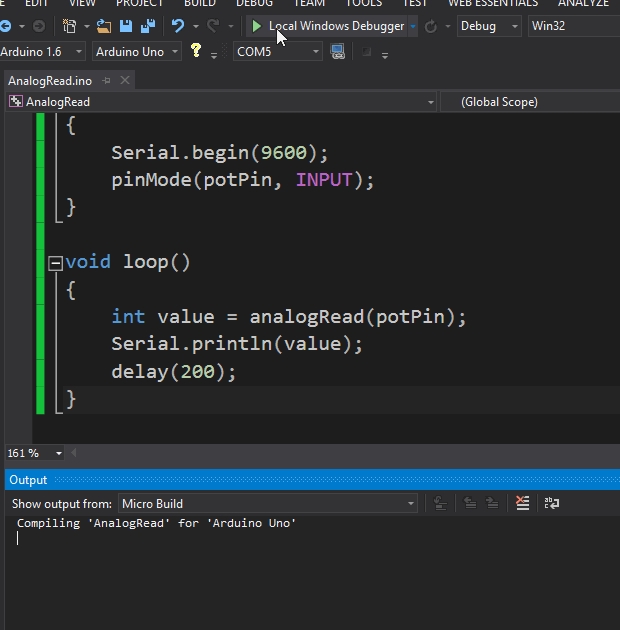Click the Save All icon
Viewport: 620px width, 630px height.
tap(147, 26)
